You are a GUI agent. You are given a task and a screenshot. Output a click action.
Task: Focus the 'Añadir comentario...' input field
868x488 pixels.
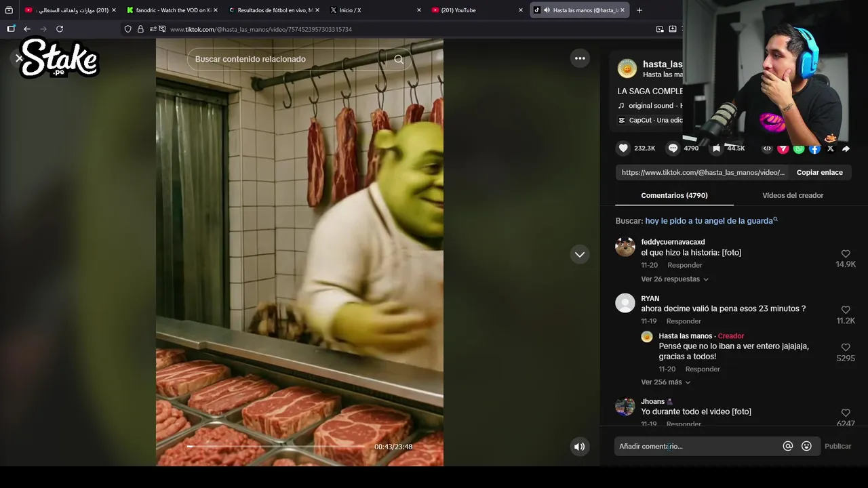coord(697,446)
